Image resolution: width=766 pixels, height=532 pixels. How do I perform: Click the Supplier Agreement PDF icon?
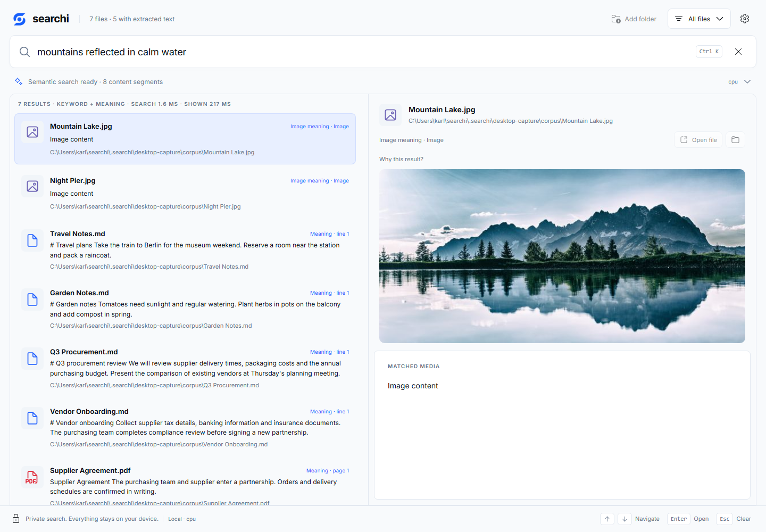(x=32, y=477)
